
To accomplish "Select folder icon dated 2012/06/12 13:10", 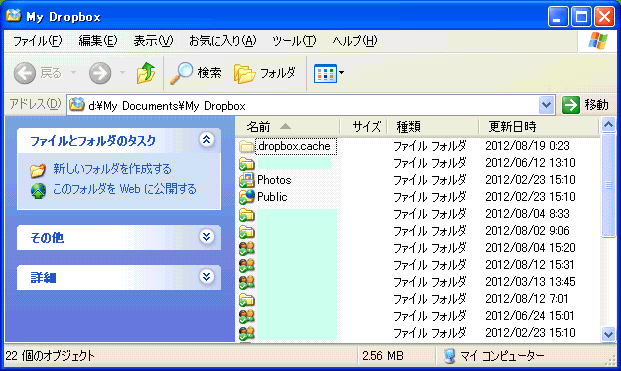I will click(246, 163).
